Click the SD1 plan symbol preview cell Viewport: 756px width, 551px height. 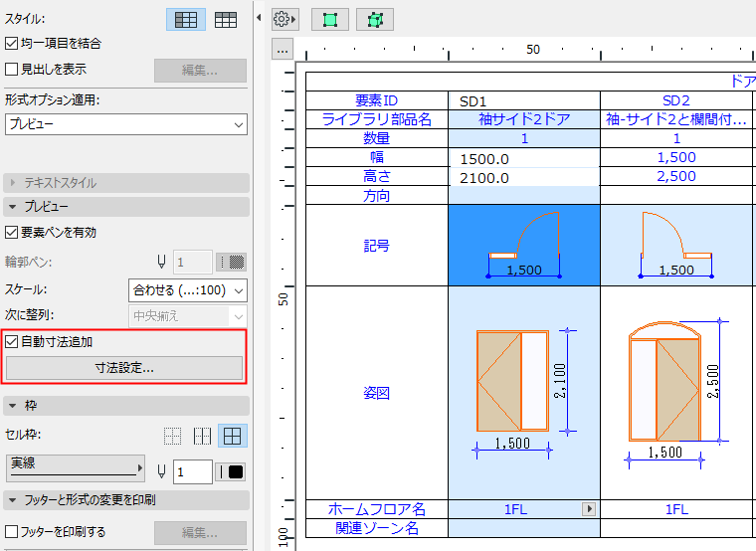point(524,245)
